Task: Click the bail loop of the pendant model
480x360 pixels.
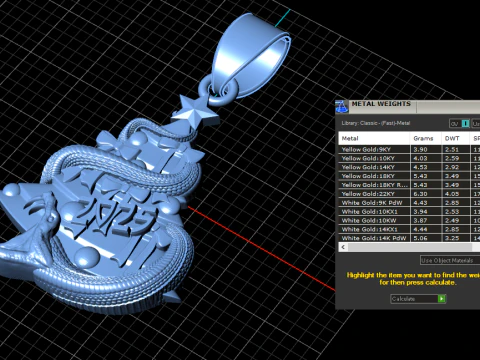Action: 252,55
